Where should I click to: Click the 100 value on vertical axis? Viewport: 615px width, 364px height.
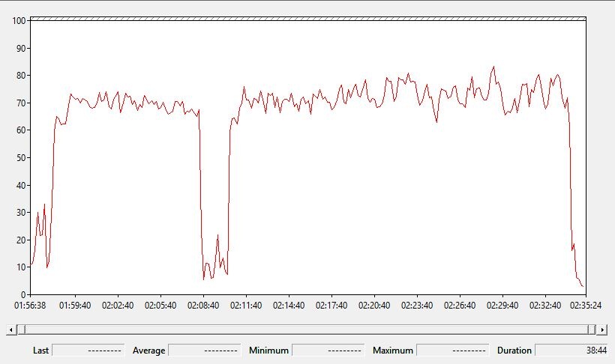19,21
